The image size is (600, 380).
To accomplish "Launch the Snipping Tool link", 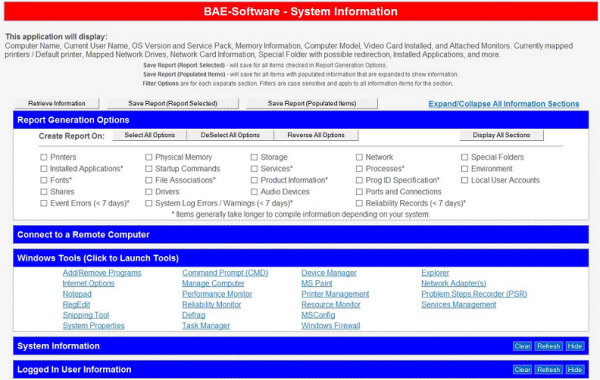I will [86, 315].
